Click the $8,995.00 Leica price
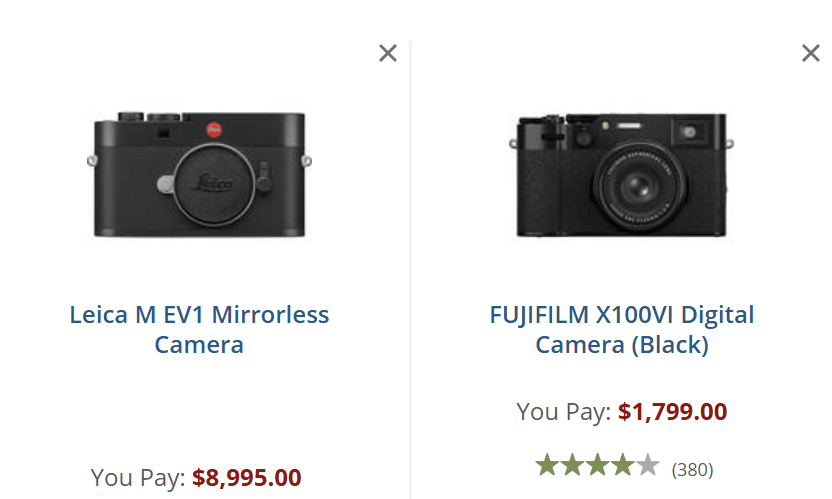 point(247,478)
